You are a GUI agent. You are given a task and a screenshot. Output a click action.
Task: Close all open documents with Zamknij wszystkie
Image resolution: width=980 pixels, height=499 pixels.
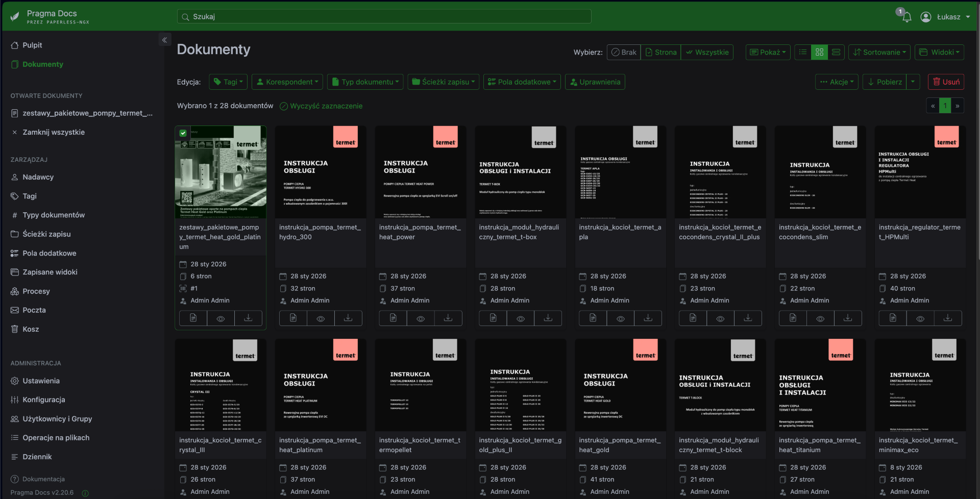[54, 132]
